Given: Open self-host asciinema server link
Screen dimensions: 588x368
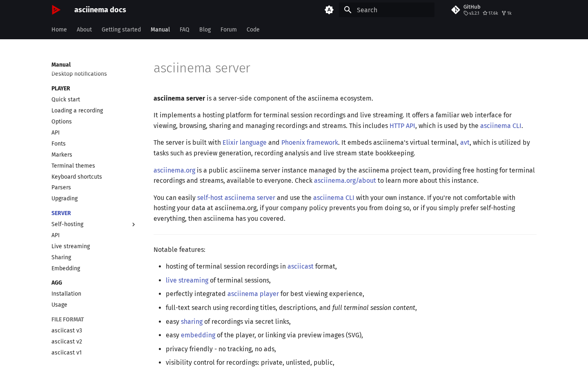Looking at the screenshot, I should click(x=236, y=197).
